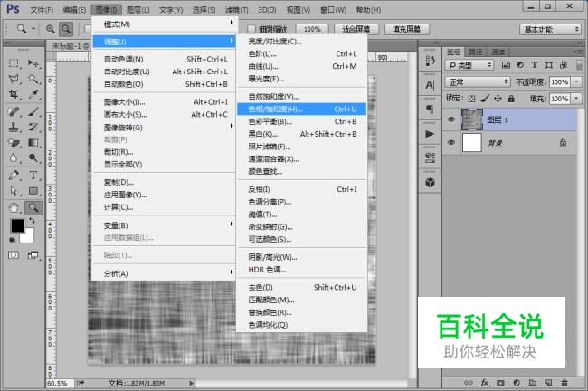Viewport: 588px width, 391px height.
Task: Select the Blur tool
Action: point(14,158)
